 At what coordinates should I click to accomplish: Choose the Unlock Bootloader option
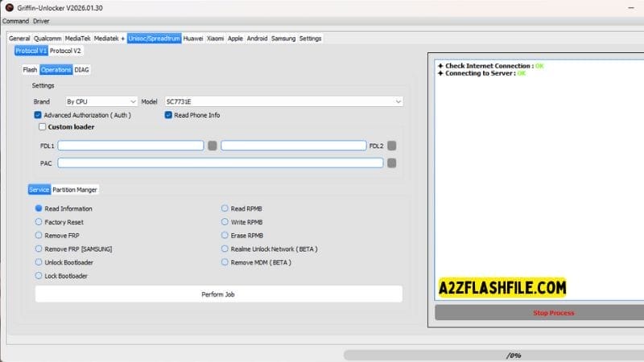click(x=39, y=262)
